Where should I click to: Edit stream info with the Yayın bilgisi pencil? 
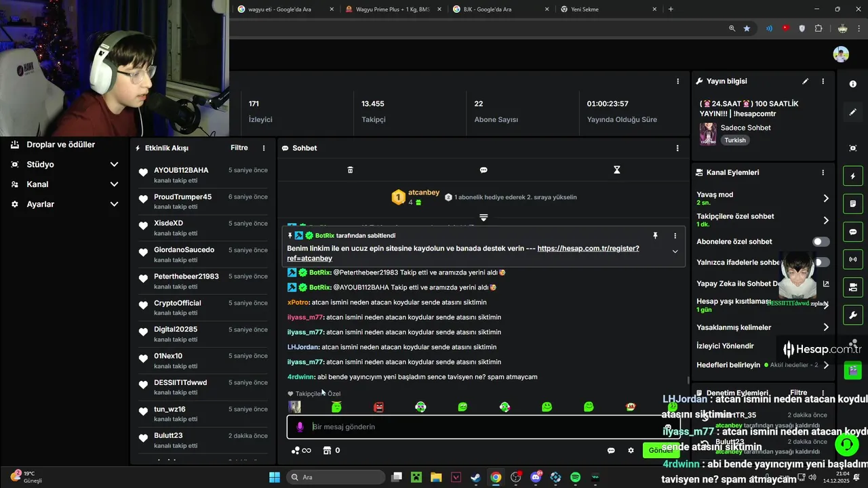click(x=805, y=81)
